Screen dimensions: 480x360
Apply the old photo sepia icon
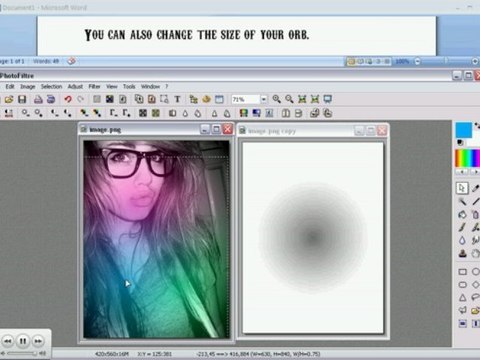coord(156,113)
